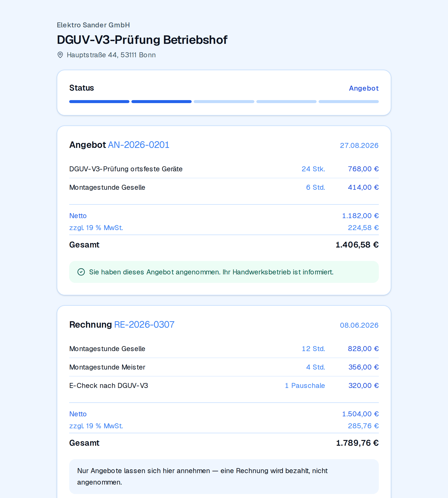This screenshot has width=448, height=498.
Task: Select the first filled status progress segment
Action: 99,102
